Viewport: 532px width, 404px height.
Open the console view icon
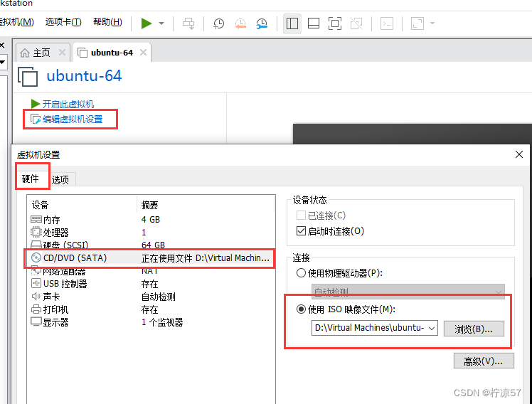(x=387, y=23)
